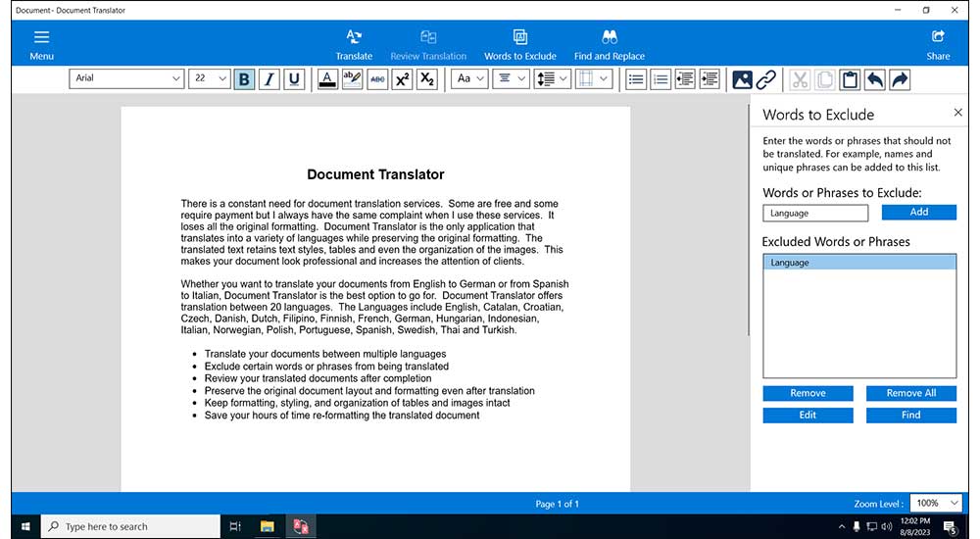Click the Paste clipboard icon
The width and height of the screenshot is (980, 539).
850,78
